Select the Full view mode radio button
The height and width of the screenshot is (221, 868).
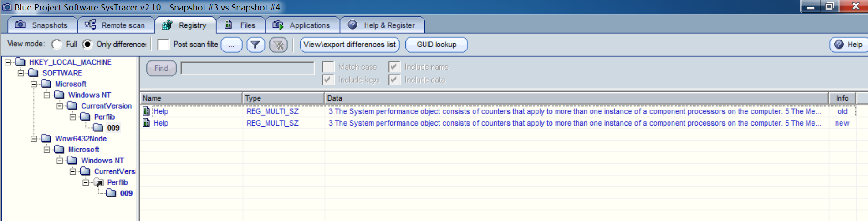point(57,45)
